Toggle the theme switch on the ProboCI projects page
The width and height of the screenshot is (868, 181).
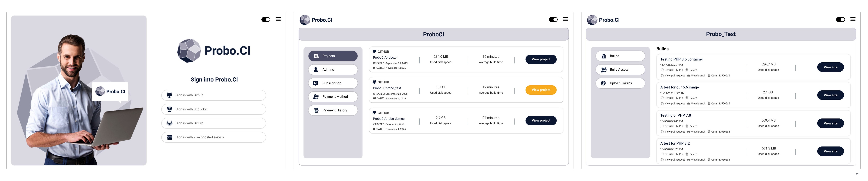[553, 20]
